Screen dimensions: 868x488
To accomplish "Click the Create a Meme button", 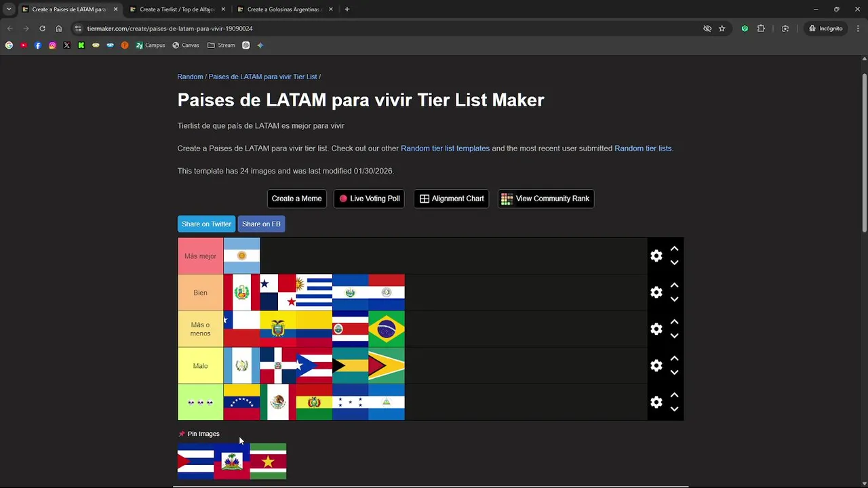I will tap(296, 199).
